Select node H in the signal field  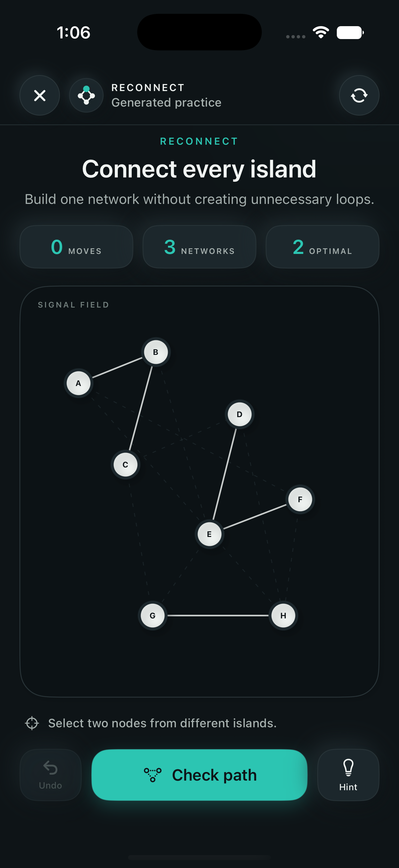pyautogui.click(x=283, y=616)
